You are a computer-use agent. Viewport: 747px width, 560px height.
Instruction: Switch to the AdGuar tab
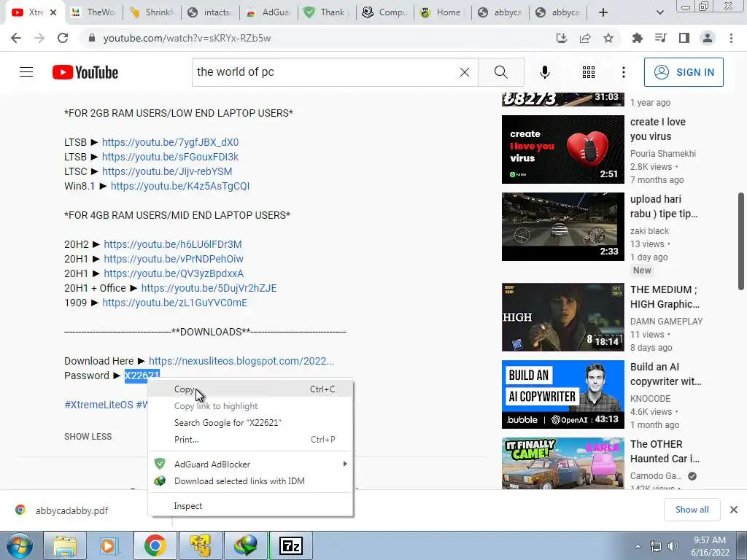268,12
